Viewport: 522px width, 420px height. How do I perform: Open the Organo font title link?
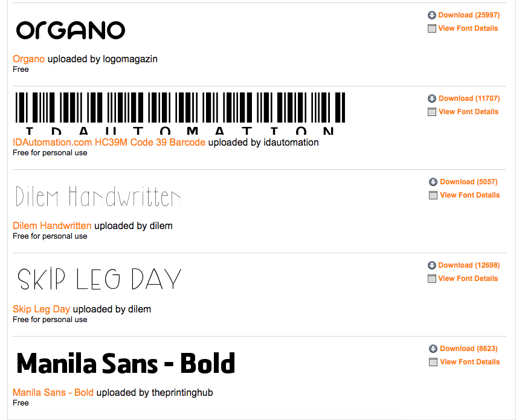point(28,59)
